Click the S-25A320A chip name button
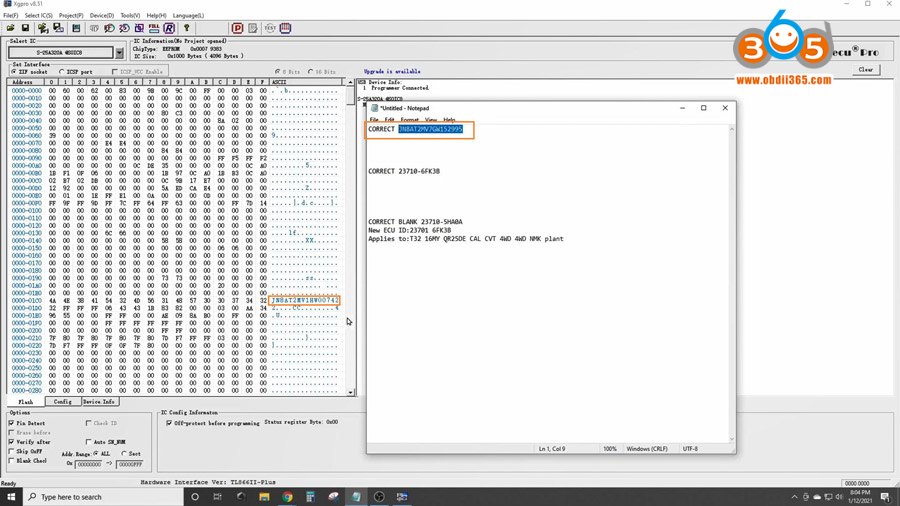Viewport: 900px width, 506px height. (60, 53)
